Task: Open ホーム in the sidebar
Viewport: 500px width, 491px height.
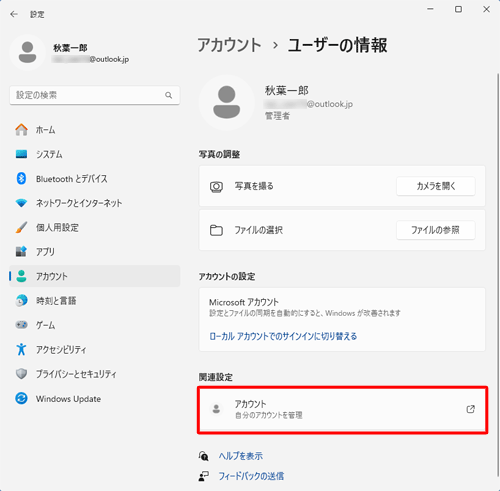Action: (x=95, y=130)
